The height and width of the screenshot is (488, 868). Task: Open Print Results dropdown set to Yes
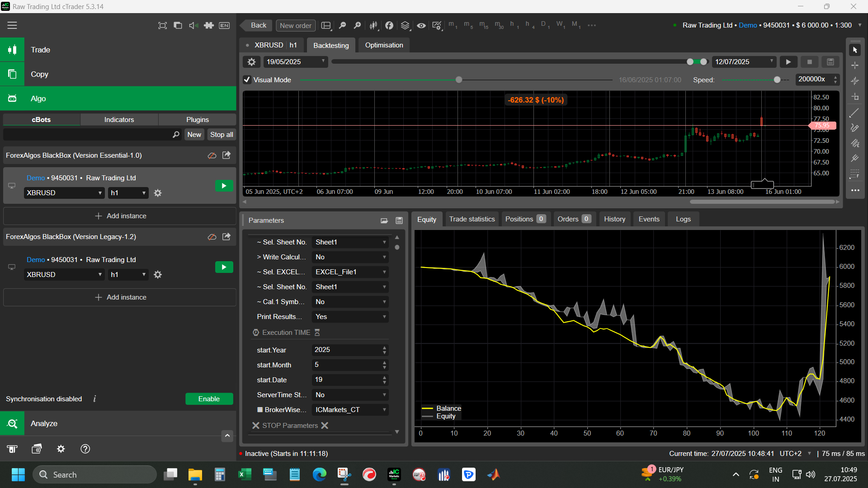350,317
